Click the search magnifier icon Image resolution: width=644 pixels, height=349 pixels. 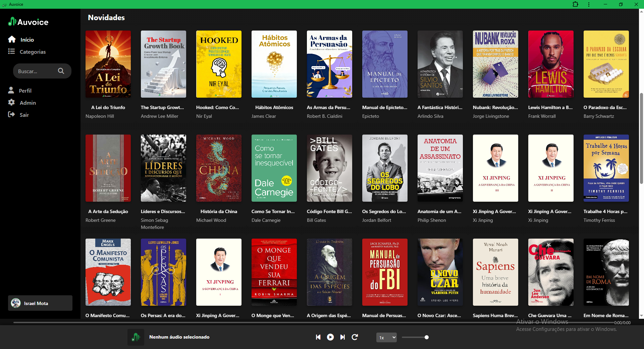click(x=61, y=71)
